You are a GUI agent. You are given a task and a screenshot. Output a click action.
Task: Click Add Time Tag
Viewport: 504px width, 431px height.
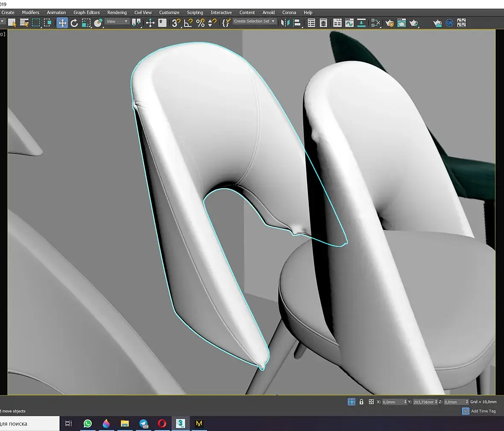pos(483,411)
